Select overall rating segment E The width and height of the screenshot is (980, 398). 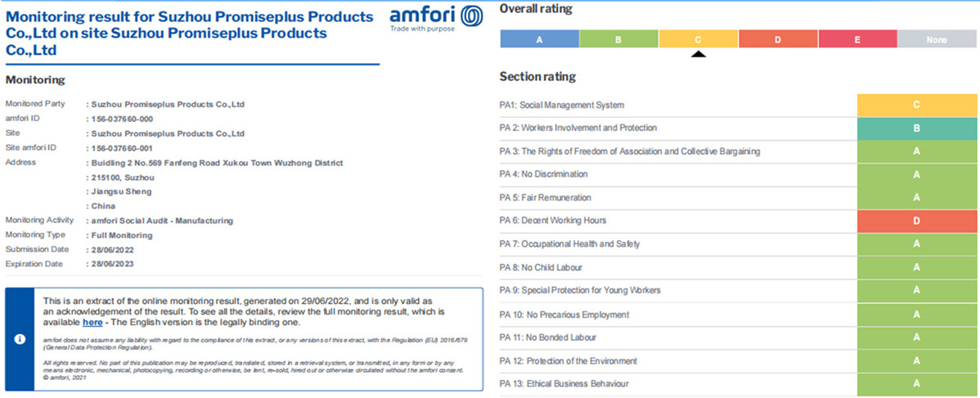(856, 38)
